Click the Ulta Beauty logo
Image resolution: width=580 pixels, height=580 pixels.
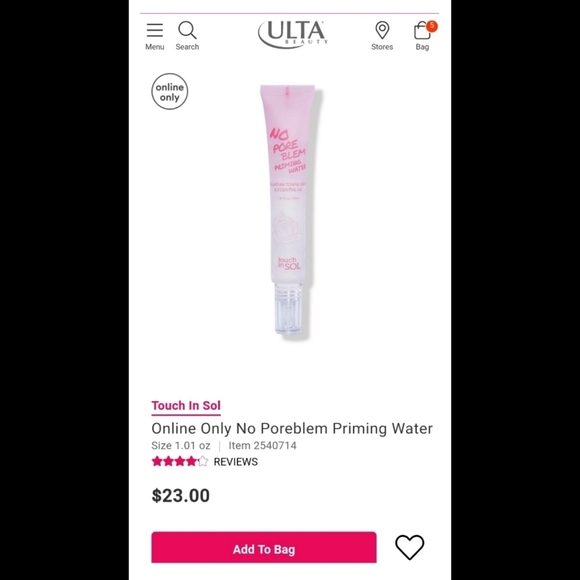pyautogui.click(x=293, y=34)
